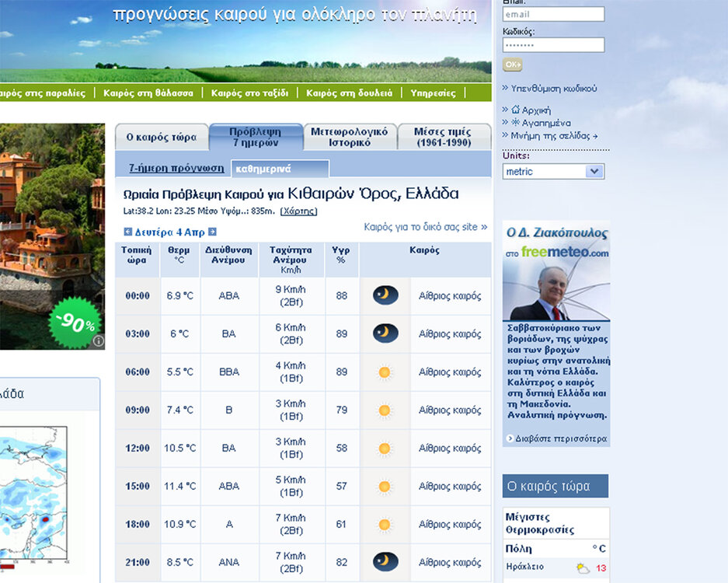Click the moon icon in the 00:00 row
Screen dimensions: 728x583
385,295
